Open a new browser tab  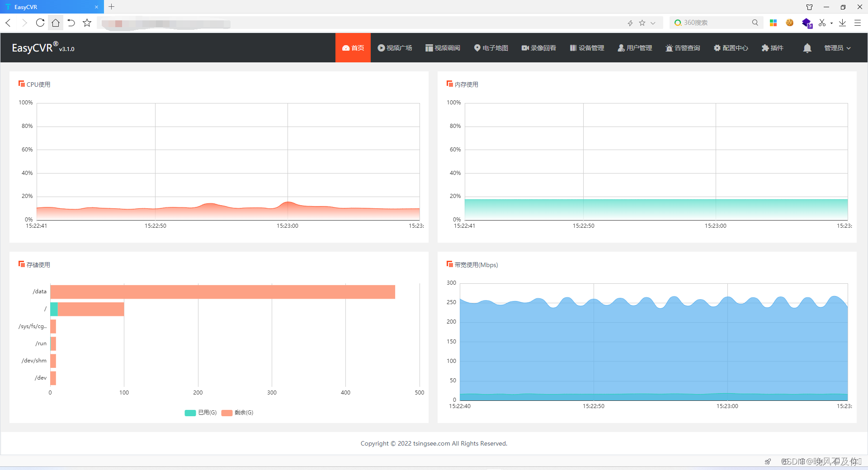(x=112, y=7)
